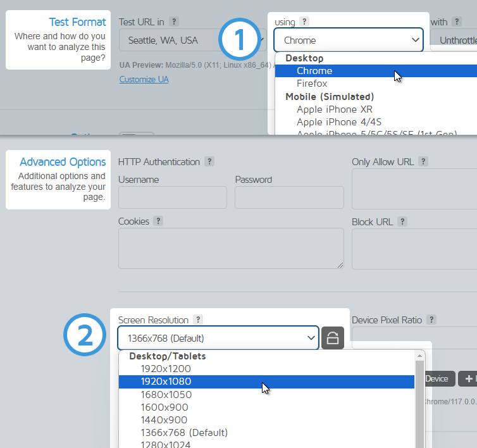
Task: Show help for Only Allow URL
Action: 423,162
